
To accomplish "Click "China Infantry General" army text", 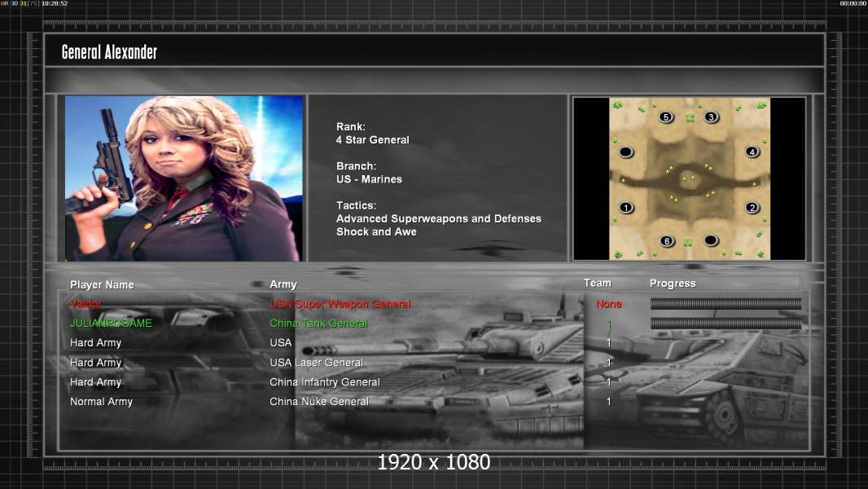I will click(x=325, y=382).
